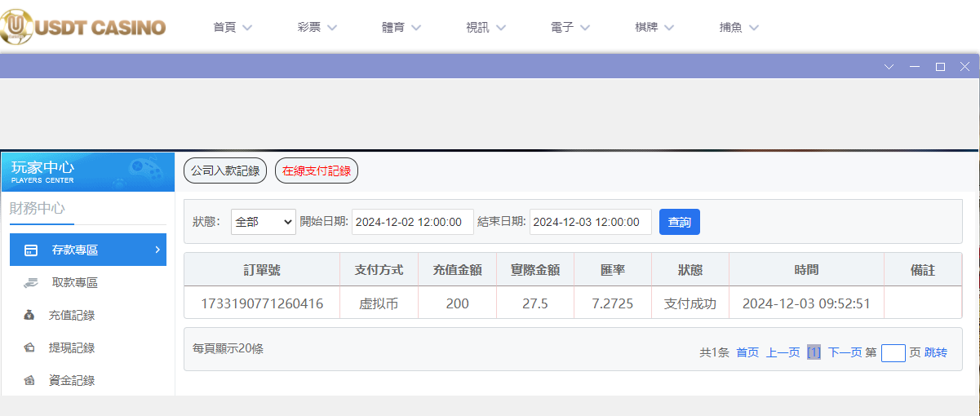Go to 下一页 next page link
Screen dimensions: 980x416
pyautogui.click(x=845, y=352)
